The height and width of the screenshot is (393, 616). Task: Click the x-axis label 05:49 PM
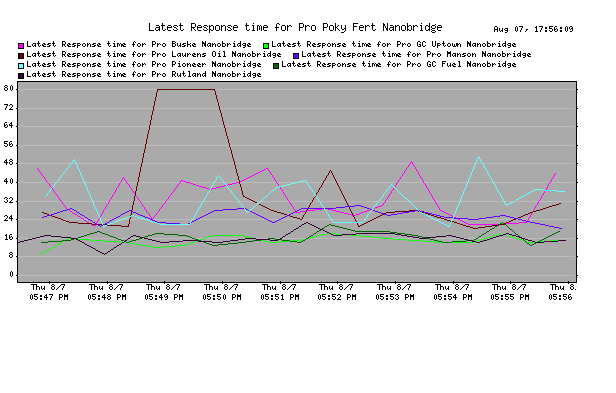coord(164,297)
